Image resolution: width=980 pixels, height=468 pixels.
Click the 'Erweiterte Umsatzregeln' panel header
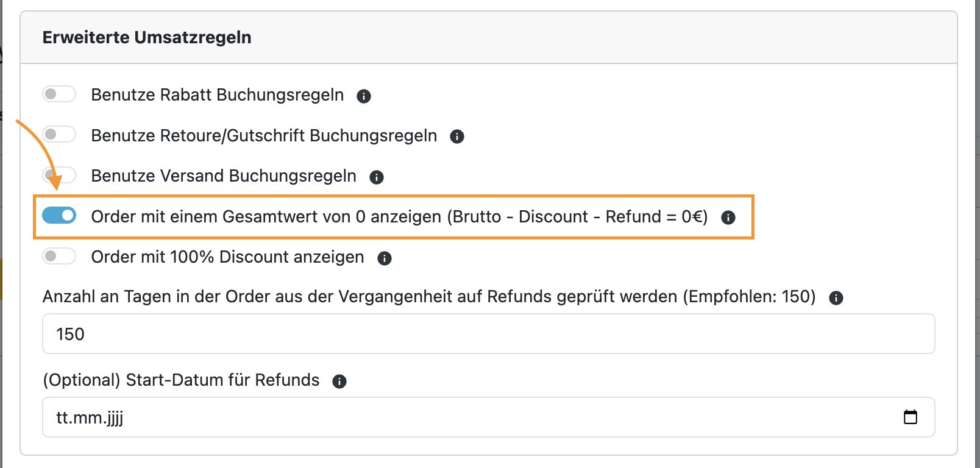pyautogui.click(x=147, y=38)
